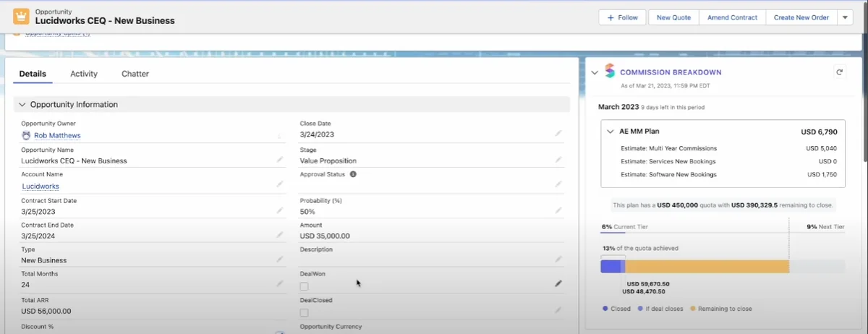Click the New Quote button
Viewport: 868px width, 334px height.
[x=673, y=17]
